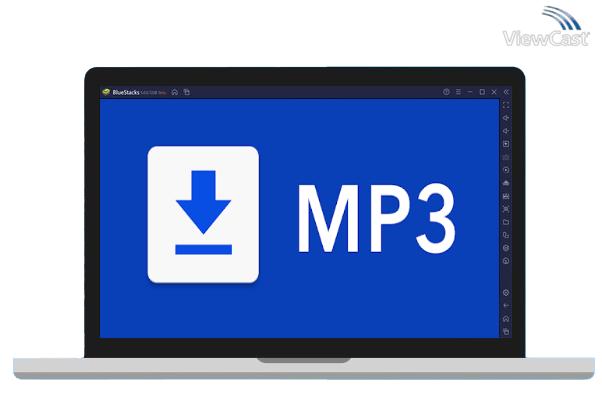602x414 pixels.
Task: Open the recent apps icon in title bar
Action: coord(187,92)
